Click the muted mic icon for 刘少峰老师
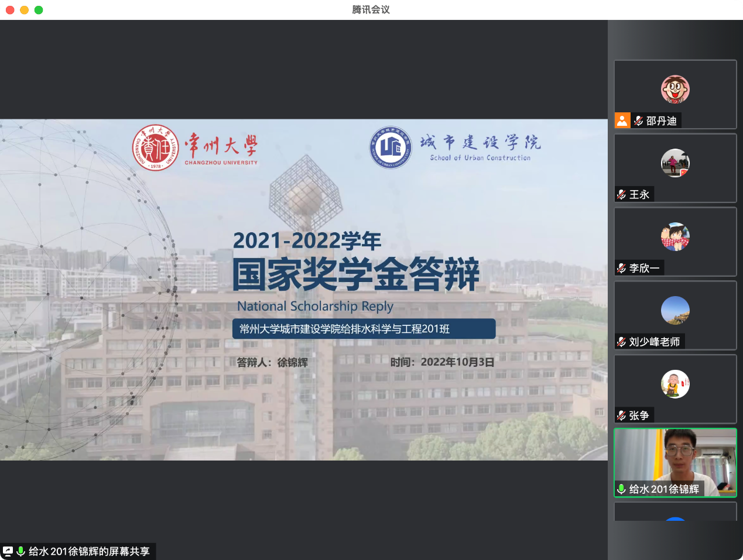Image resolution: width=743 pixels, height=560 pixels. coord(622,342)
